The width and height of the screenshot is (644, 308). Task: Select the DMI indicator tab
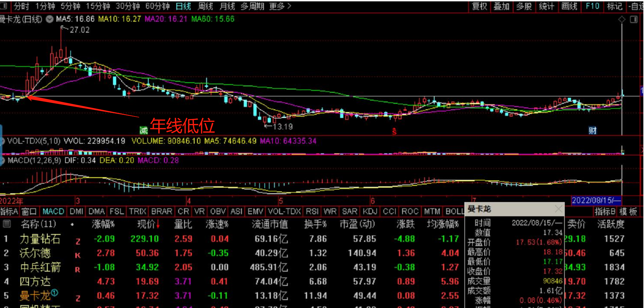(x=76, y=212)
